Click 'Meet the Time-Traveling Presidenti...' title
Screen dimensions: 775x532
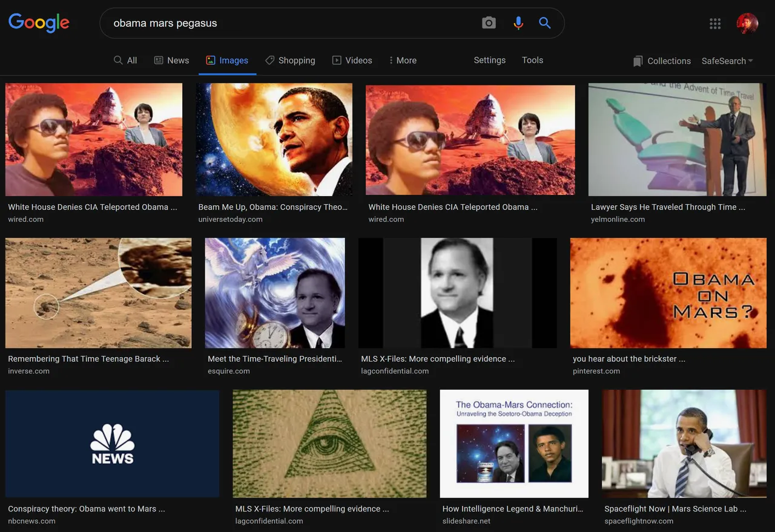pos(275,359)
